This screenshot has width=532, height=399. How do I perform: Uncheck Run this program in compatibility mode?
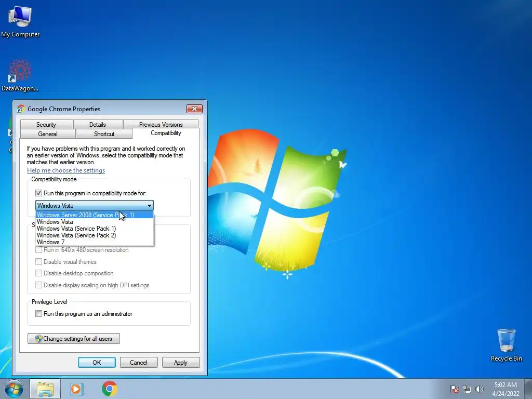38,193
